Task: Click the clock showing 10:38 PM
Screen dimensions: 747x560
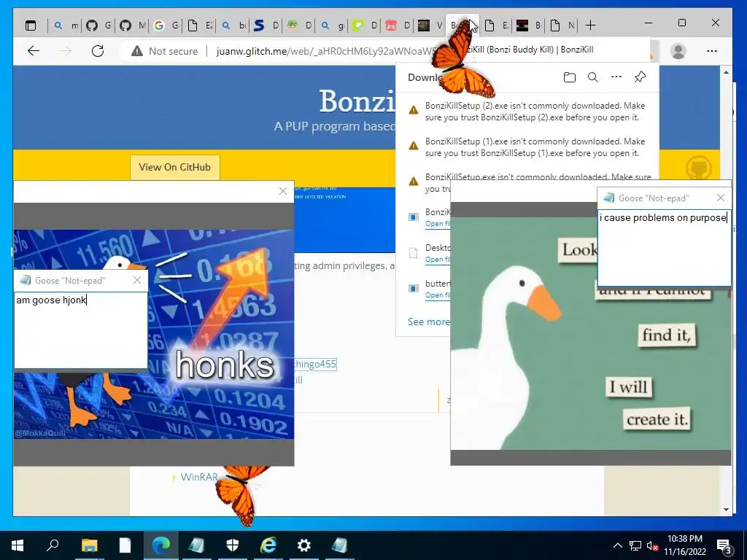Action: click(x=684, y=539)
